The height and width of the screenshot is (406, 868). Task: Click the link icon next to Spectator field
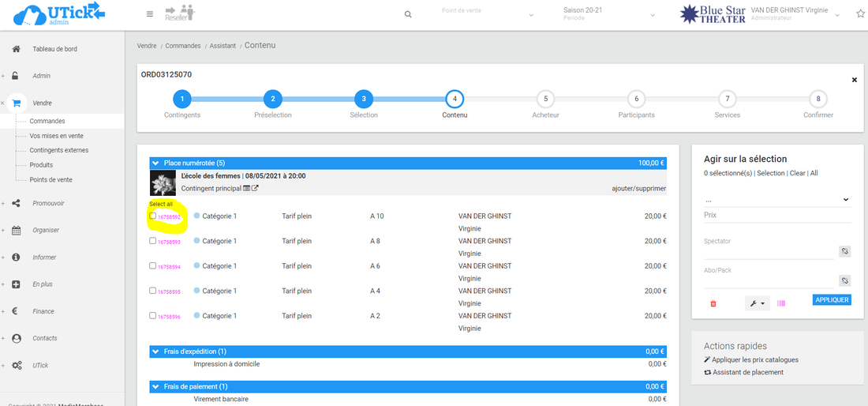pyautogui.click(x=844, y=251)
